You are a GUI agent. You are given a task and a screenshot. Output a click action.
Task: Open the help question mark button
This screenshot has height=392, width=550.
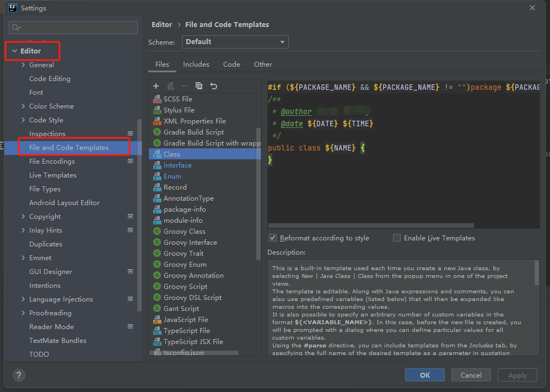click(19, 375)
